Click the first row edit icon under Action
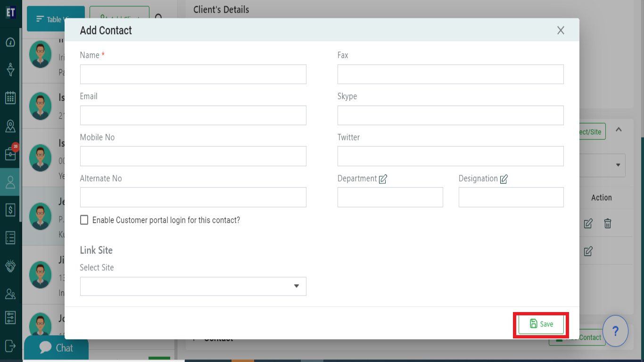Screen dimensions: 644x362 [588, 223]
